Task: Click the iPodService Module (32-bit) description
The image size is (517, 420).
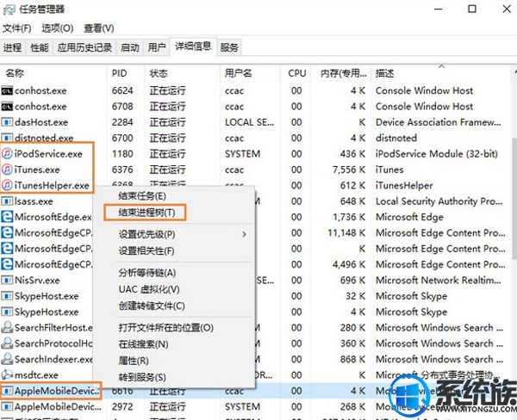Action: coord(437,154)
